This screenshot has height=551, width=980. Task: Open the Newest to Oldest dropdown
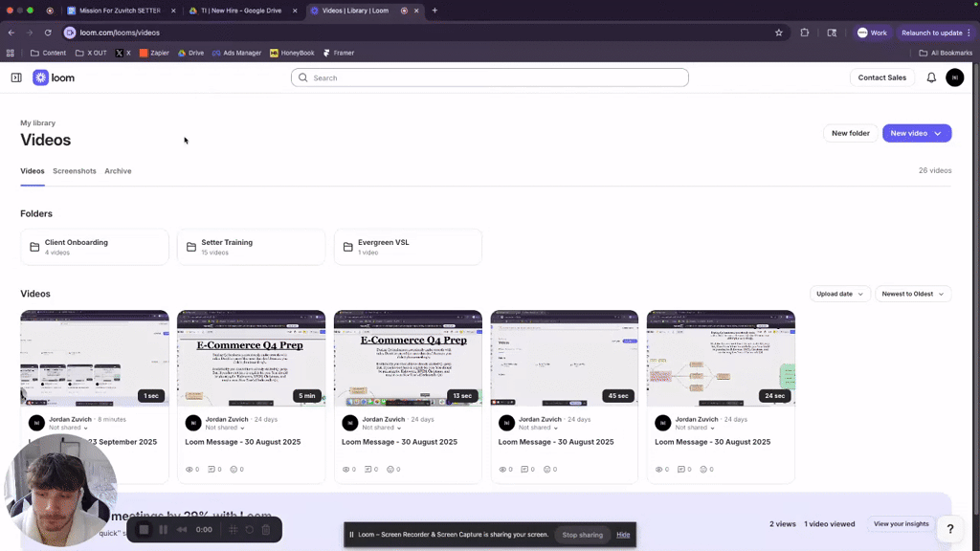(x=912, y=294)
